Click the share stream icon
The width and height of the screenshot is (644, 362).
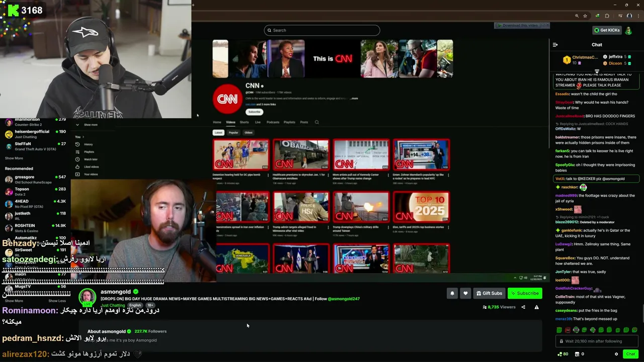pos(523,307)
